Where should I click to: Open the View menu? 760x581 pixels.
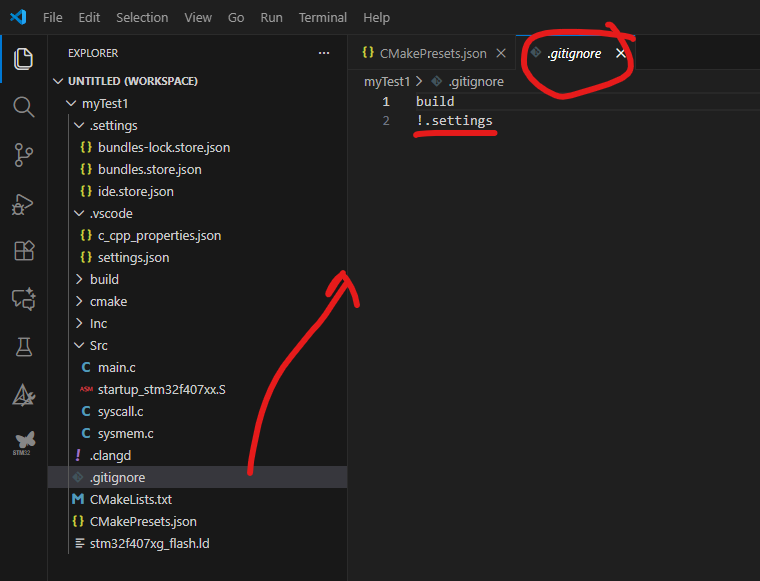tap(198, 17)
